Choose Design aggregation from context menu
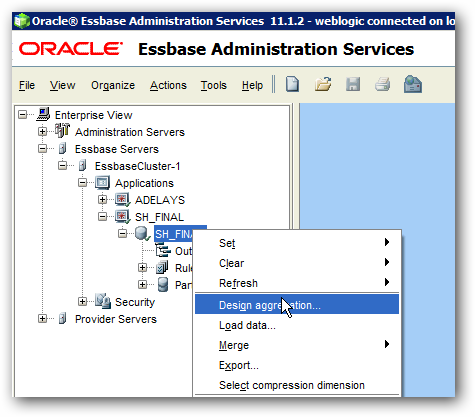 click(297, 304)
